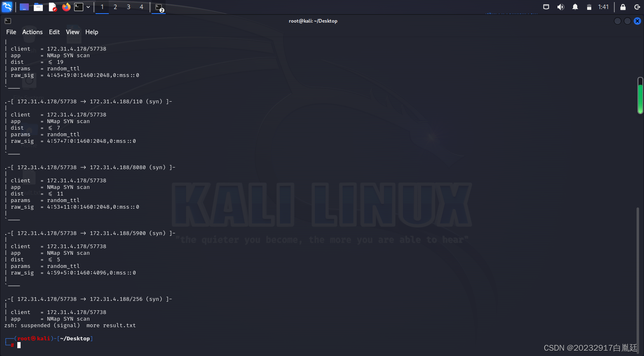The image size is (644, 356).
Task: Click the terminal command prompt cursor
Action: pos(19,345)
